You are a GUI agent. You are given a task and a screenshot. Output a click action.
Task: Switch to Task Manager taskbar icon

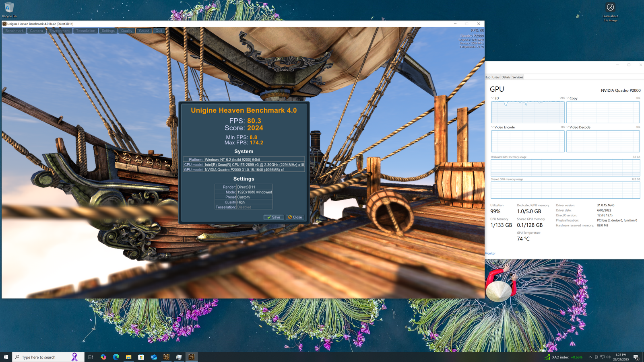pos(179,357)
